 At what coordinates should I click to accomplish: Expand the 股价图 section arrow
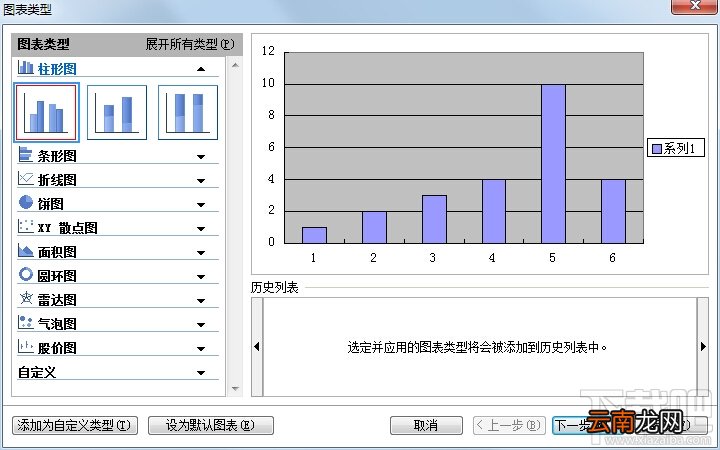201,349
